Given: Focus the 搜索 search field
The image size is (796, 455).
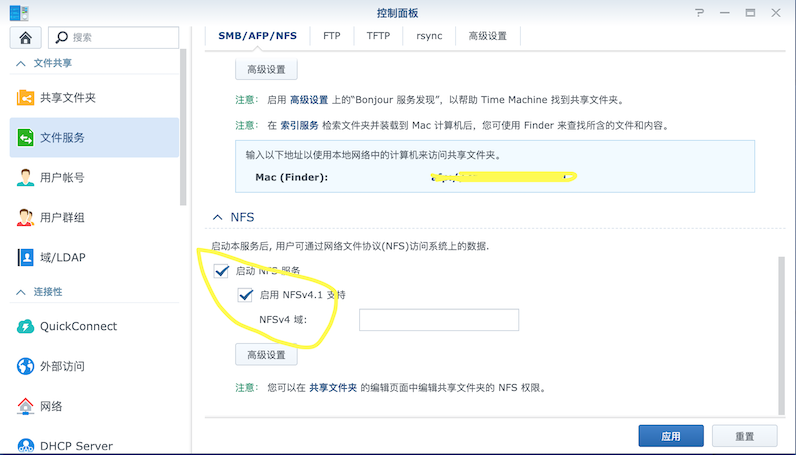Looking at the screenshot, I should tap(114, 38).
